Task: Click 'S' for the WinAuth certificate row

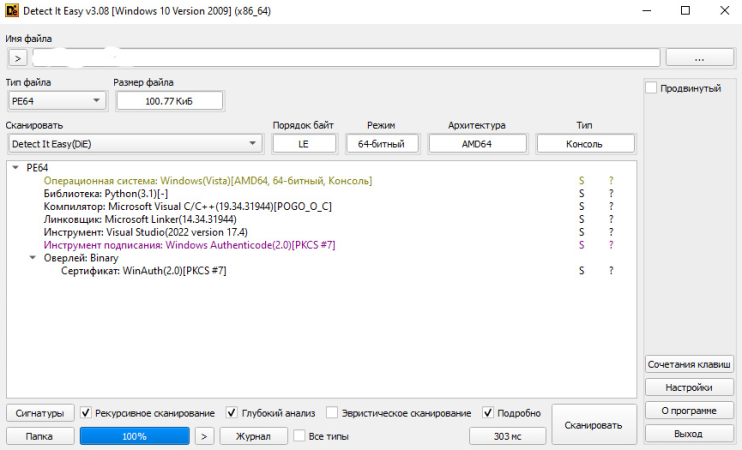Action: 581,271
